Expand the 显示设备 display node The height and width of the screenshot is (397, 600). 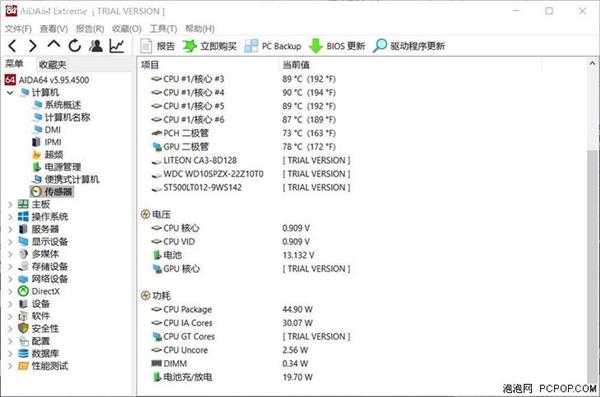[x=10, y=242]
